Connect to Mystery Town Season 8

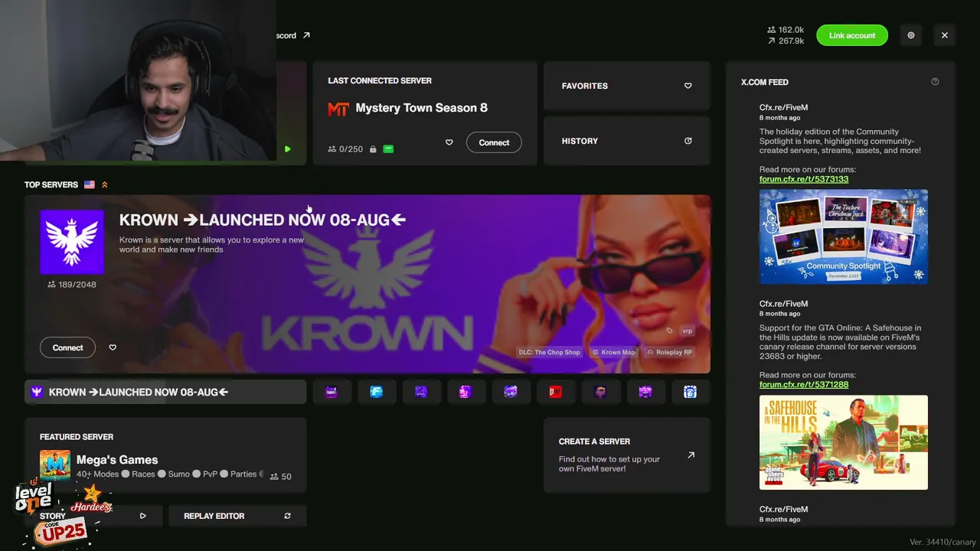[494, 142]
